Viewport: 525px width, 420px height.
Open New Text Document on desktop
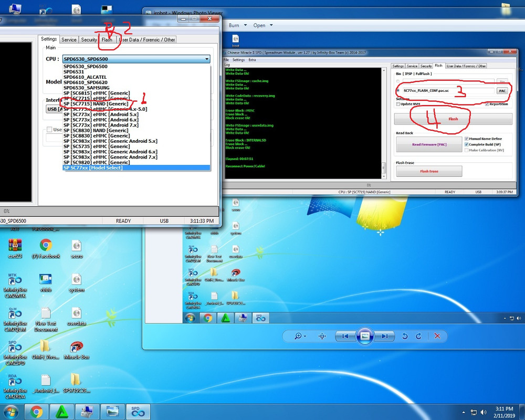tap(46, 319)
